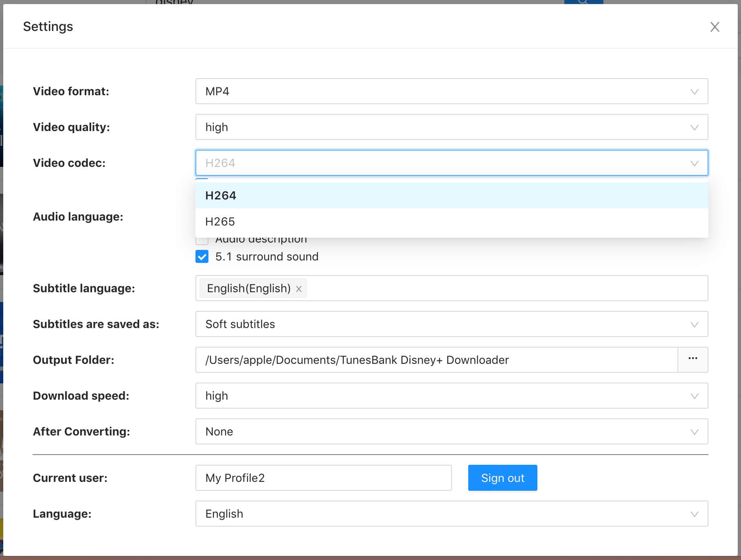Click the Sign out button
Screen dimensions: 741x560
502,478
